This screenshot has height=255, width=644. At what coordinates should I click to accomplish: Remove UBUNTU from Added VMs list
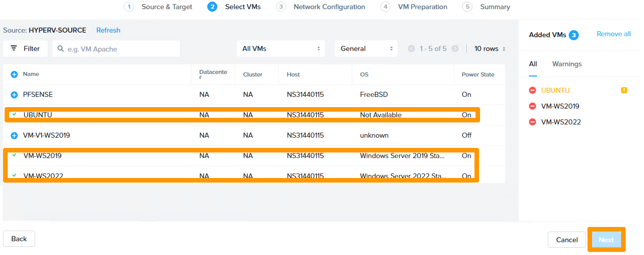pyautogui.click(x=533, y=91)
